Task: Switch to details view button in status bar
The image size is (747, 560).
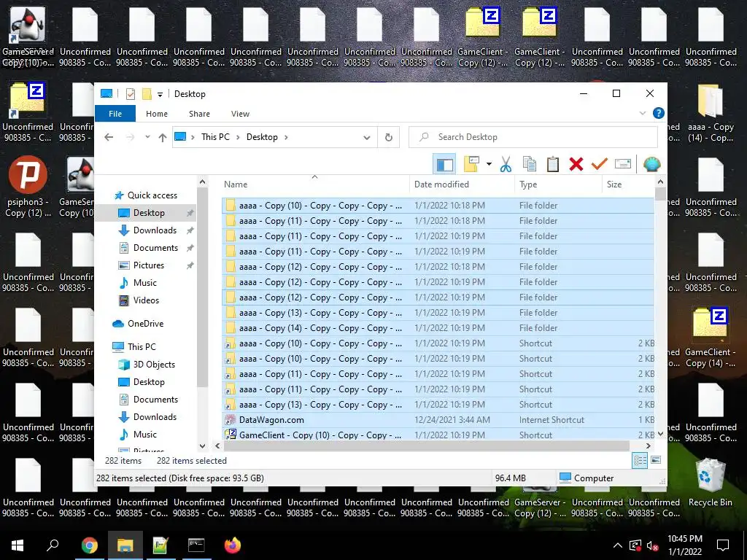Action: coord(640,461)
